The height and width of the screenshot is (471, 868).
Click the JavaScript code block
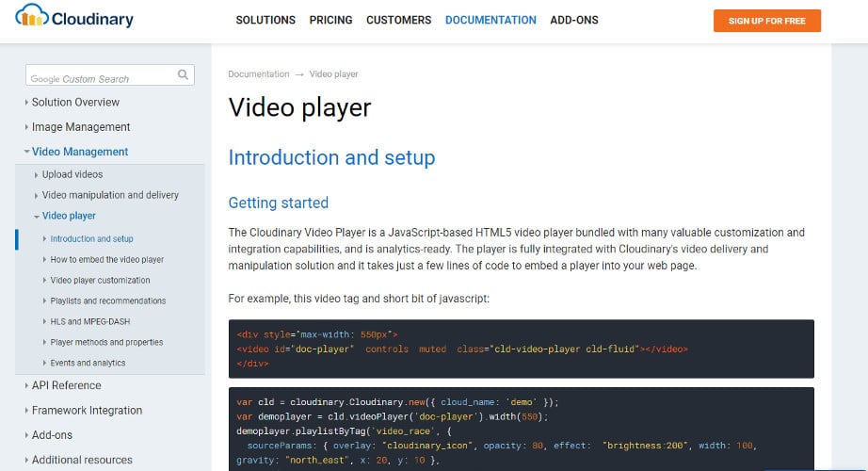pyautogui.click(x=521, y=429)
